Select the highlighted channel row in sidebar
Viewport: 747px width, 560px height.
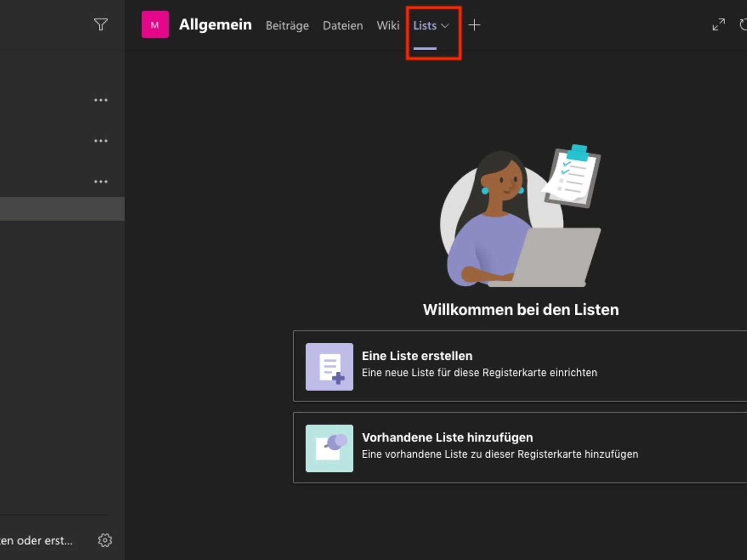62,209
